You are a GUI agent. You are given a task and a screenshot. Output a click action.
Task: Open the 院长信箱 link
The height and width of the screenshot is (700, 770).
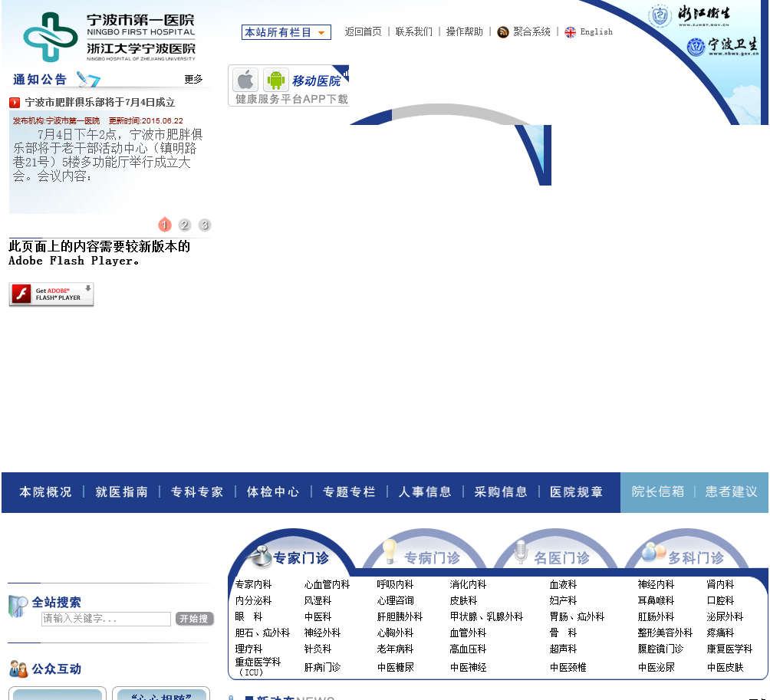click(x=657, y=492)
